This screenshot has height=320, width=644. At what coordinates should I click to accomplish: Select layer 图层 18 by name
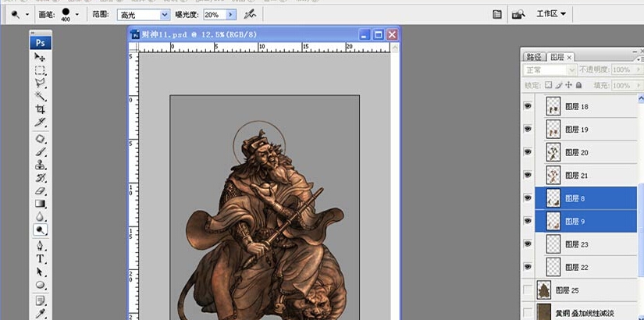click(577, 106)
